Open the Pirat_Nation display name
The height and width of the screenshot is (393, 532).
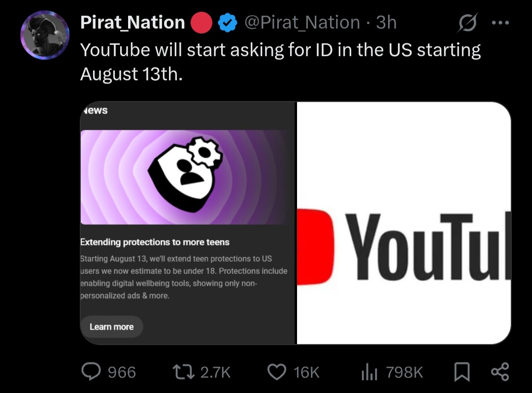133,22
